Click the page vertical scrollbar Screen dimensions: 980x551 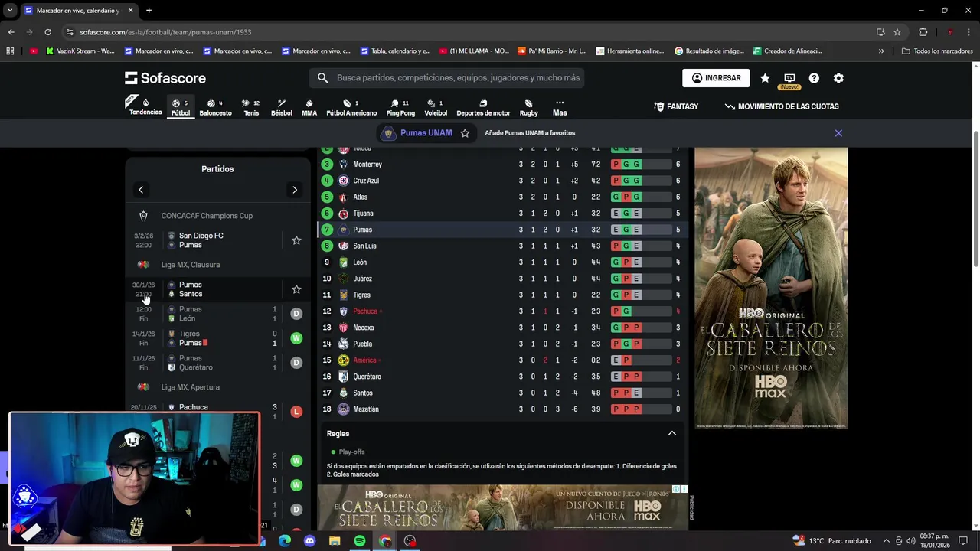[975, 199]
